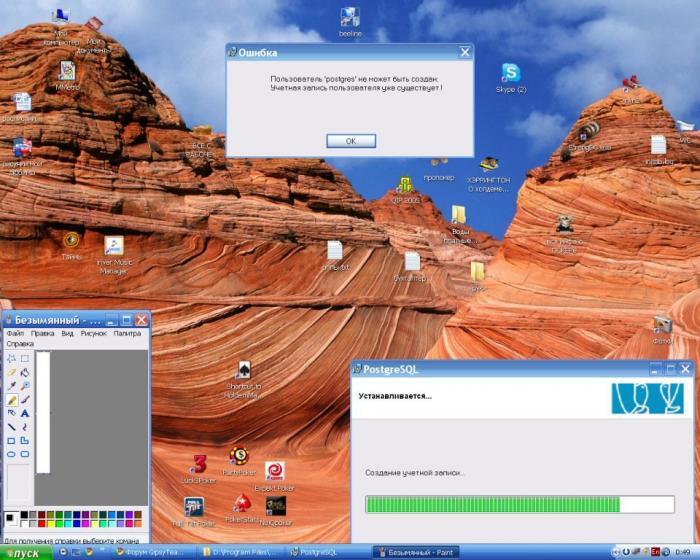Click the En language indicator in tray
The image size is (700, 560).
click(655, 552)
